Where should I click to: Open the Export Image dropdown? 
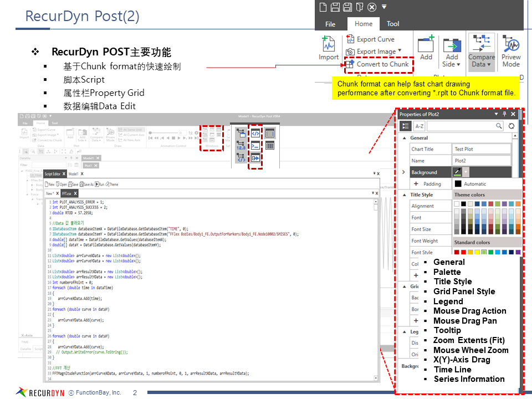point(400,51)
